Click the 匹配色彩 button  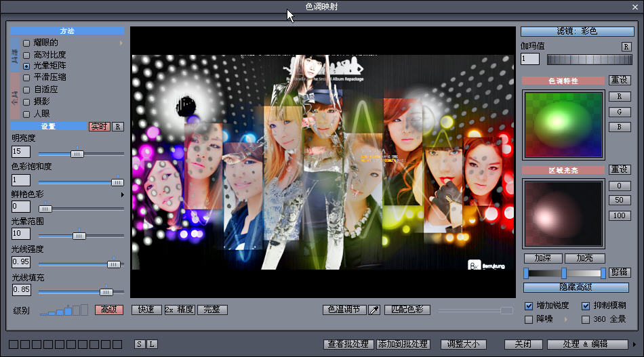click(x=407, y=310)
